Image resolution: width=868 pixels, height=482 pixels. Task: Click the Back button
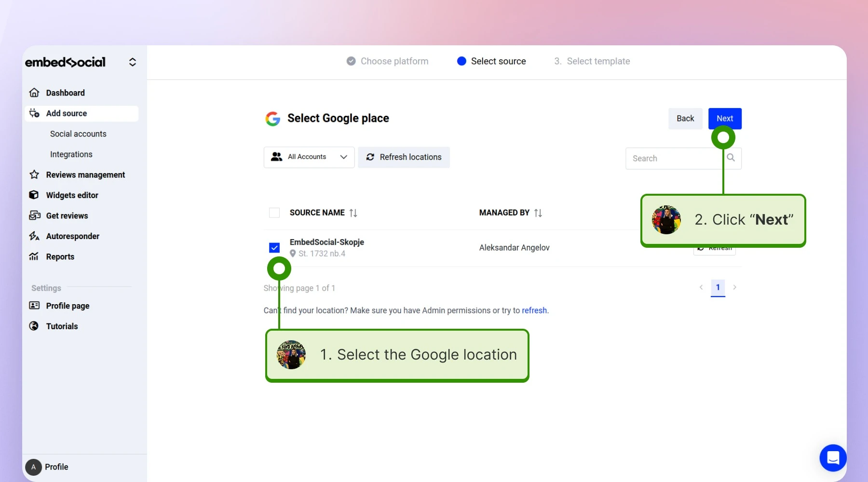tap(685, 119)
